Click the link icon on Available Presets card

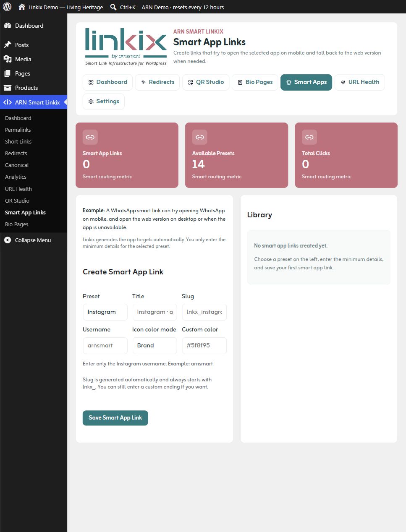point(200,137)
